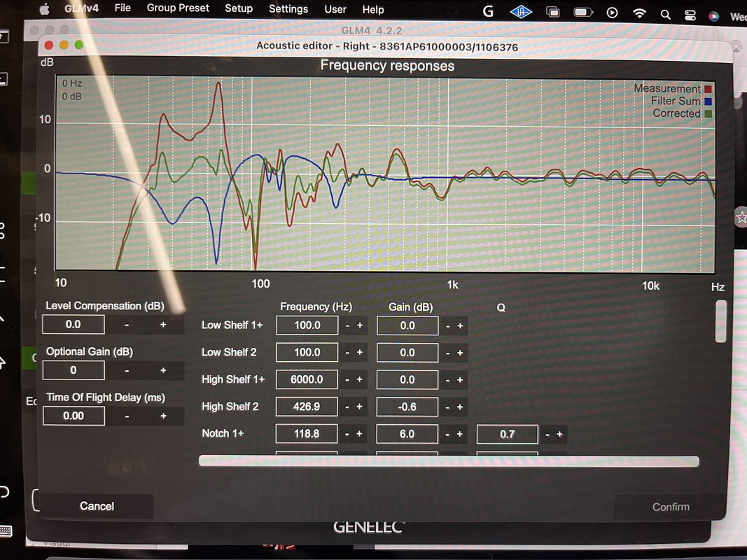
Task: Decrease Optional Gain with minus
Action: click(x=127, y=370)
